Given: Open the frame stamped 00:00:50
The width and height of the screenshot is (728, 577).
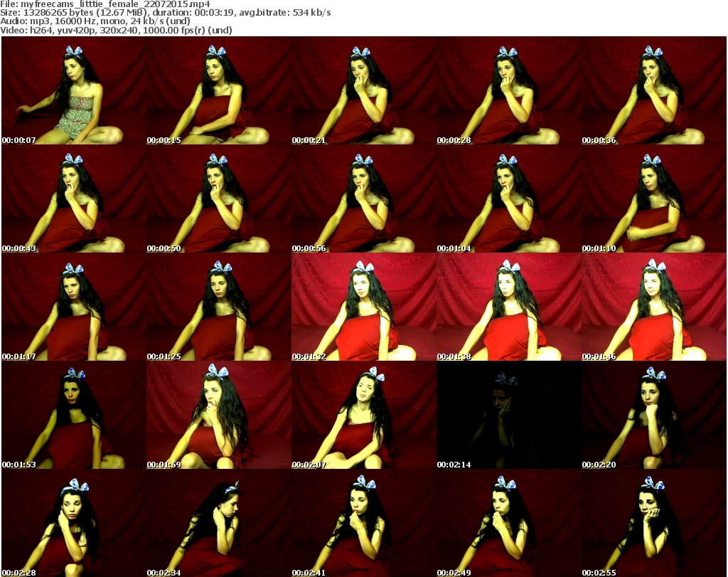Looking at the screenshot, I should (219, 198).
